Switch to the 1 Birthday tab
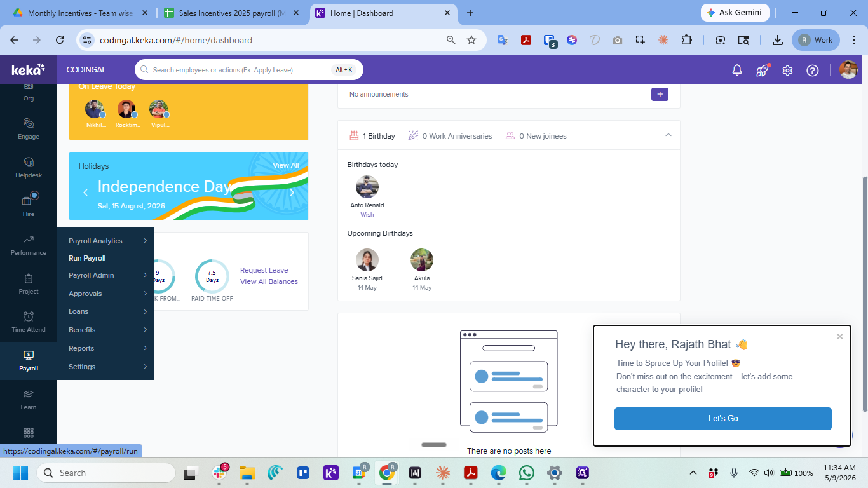Viewport: 868px width, 488px height. (372, 136)
